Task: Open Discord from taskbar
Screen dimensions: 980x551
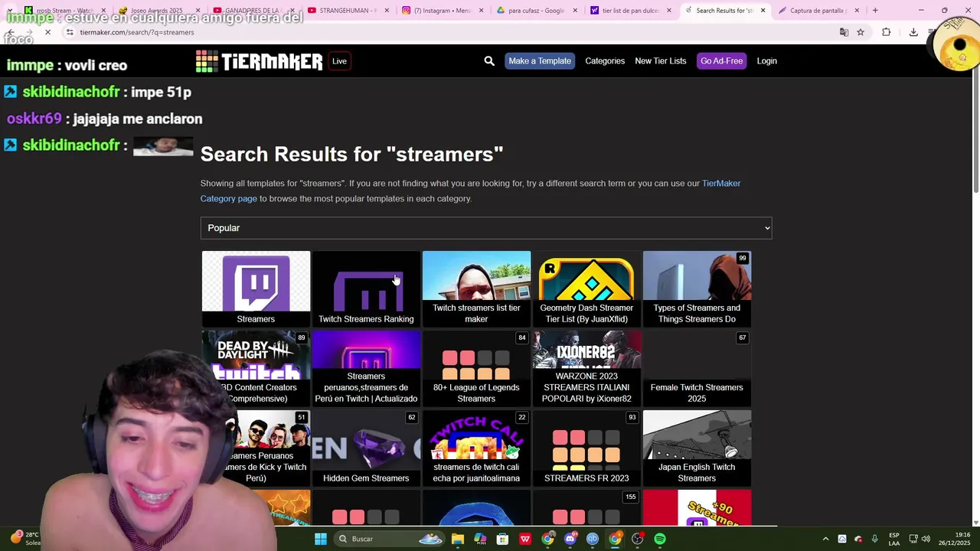Action: pos(570,539)
